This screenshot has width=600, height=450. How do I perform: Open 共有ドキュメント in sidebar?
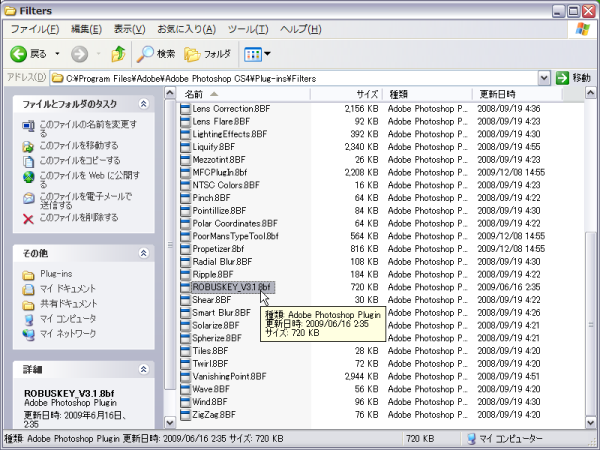point(69,304)
